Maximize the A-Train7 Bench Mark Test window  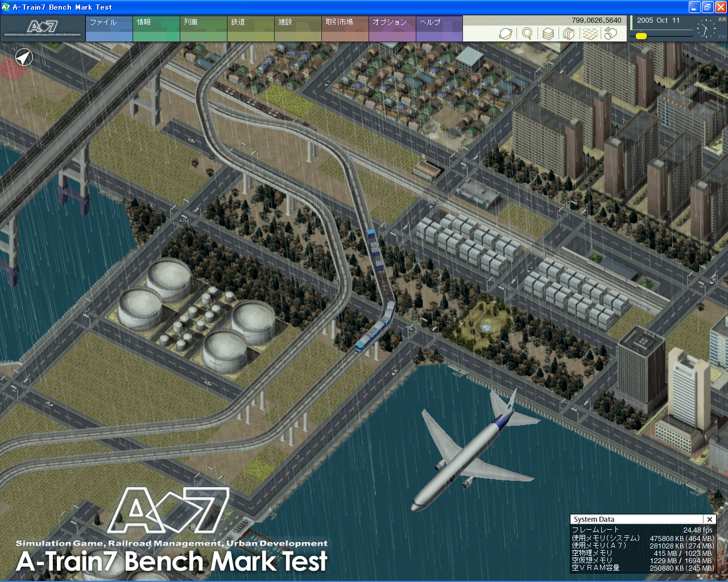(708, 7)
